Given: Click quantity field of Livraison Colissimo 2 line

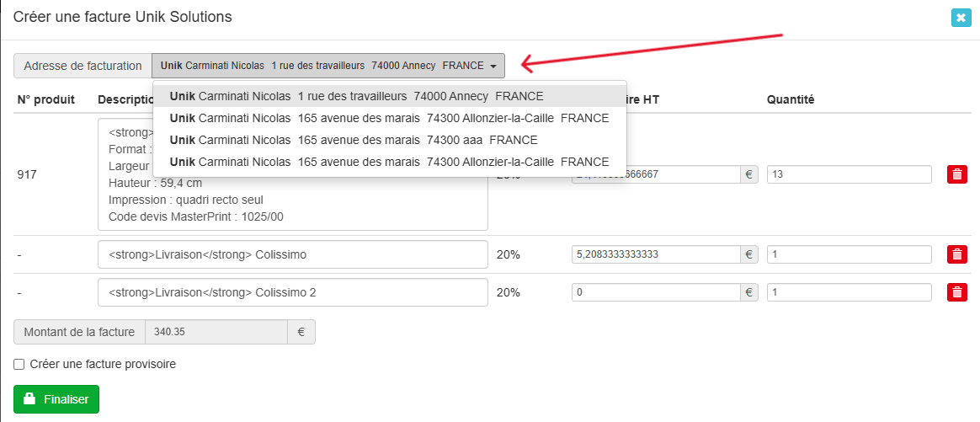Looking at the screenshot, I should 850,292.
